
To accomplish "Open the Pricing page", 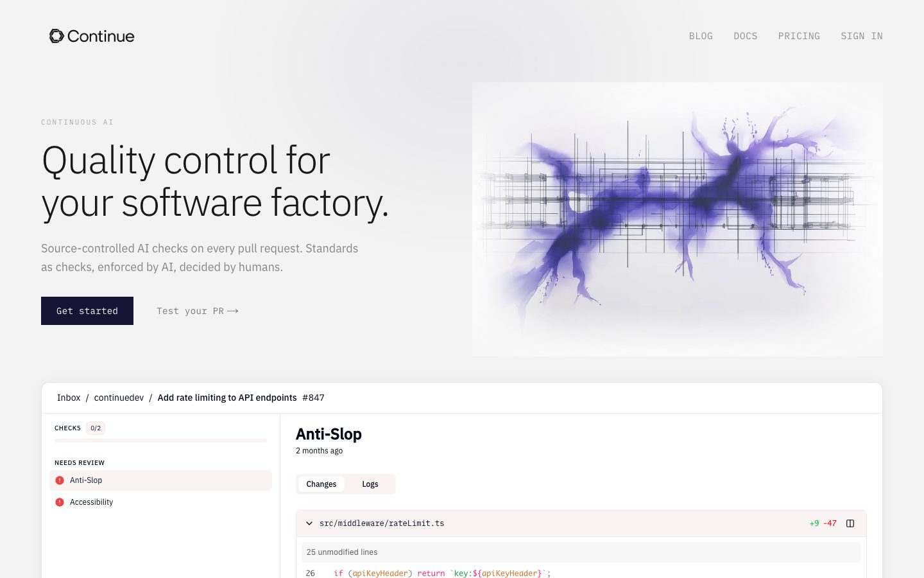I will pyautogui.click(x=799, y=36).
